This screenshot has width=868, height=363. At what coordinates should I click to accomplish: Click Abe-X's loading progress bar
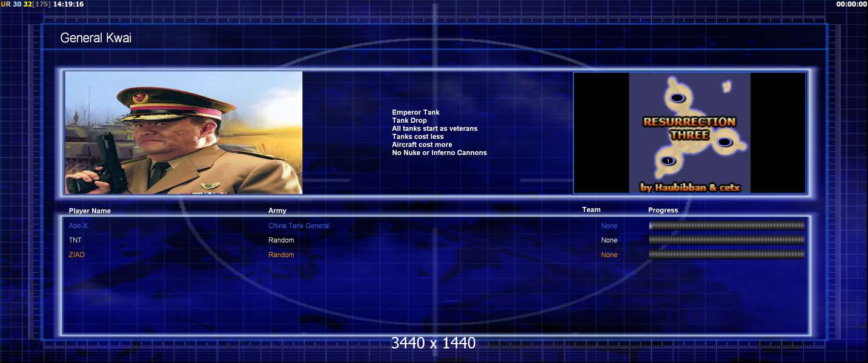727,226
